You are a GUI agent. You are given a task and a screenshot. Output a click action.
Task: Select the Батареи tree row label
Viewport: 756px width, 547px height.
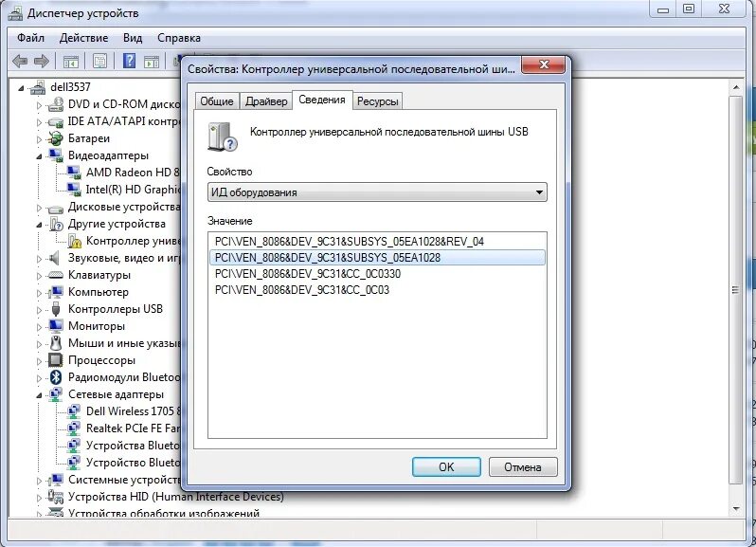pyautogui.click(x=89, y=138)
